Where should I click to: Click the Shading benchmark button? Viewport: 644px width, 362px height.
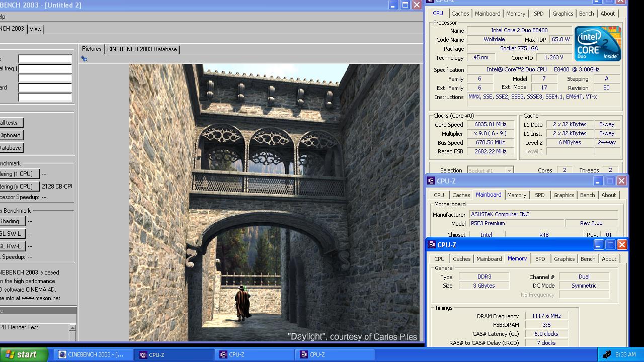pos(12,221)
